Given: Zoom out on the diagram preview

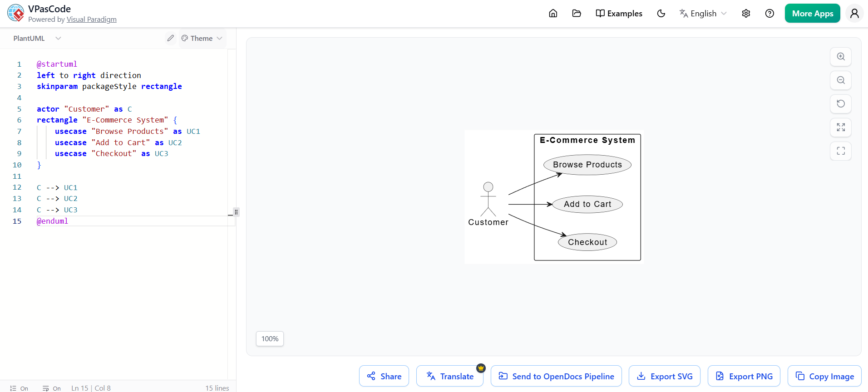Looking at the screenshot, I should (x=841, y=80).
